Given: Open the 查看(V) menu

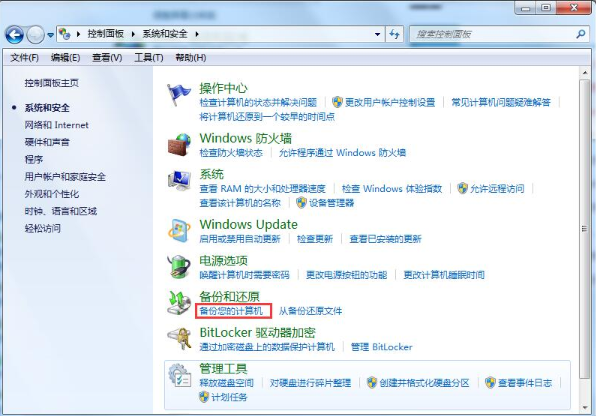Looking at the screenshot, I should (x=107, y=57).
